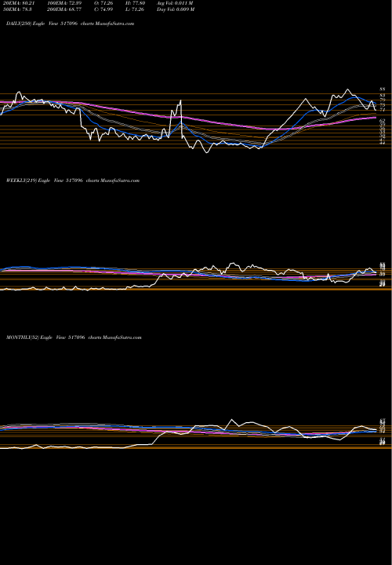Click the 20EMA value in the header

[17, 3]
